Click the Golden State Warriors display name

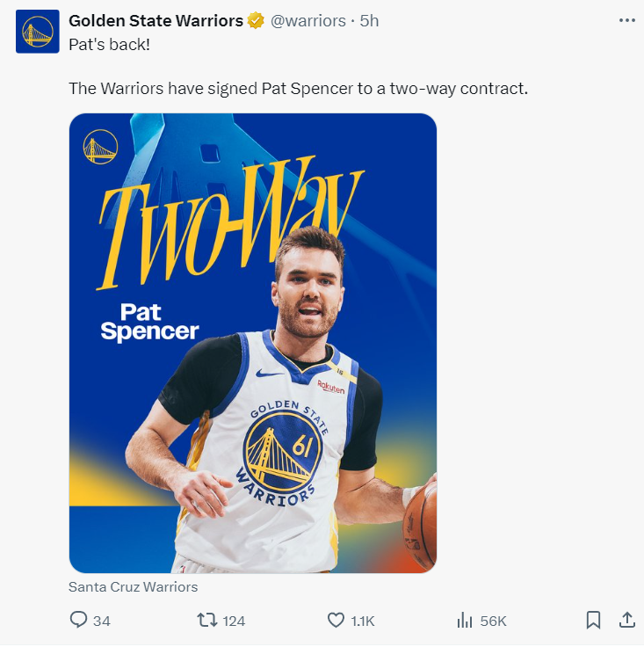point(156,21)
